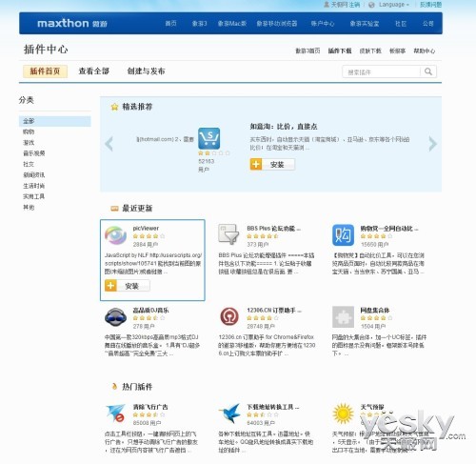Image resolution: width=476 pixels, height=464 pixels.
Task: Click the user avatar icon at top
Action: coord(327,5)
